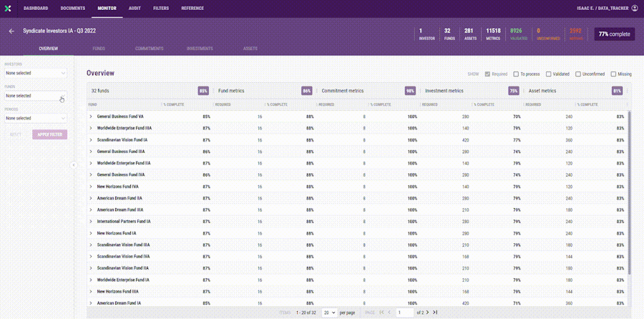
Task: Enable the Validated checkbox
Action: coord(548,74)
